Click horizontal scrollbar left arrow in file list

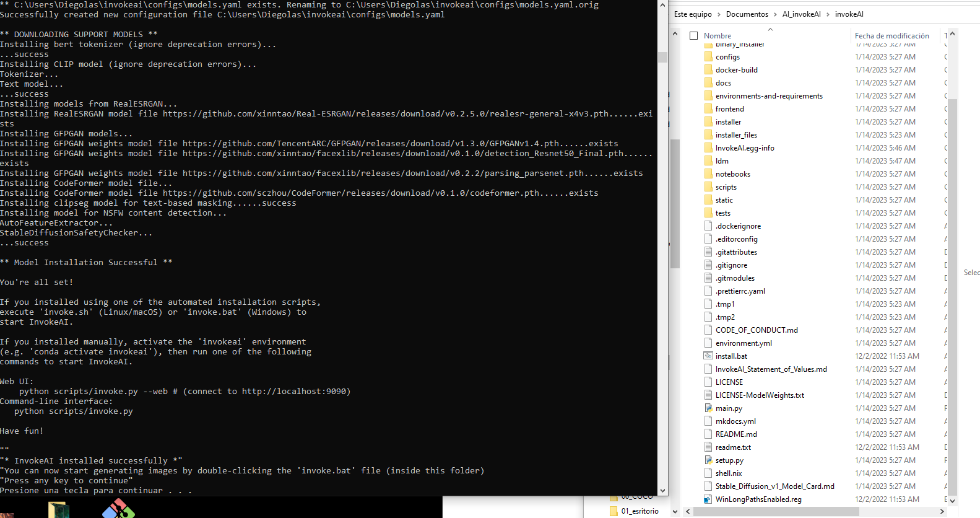[687, 512]
